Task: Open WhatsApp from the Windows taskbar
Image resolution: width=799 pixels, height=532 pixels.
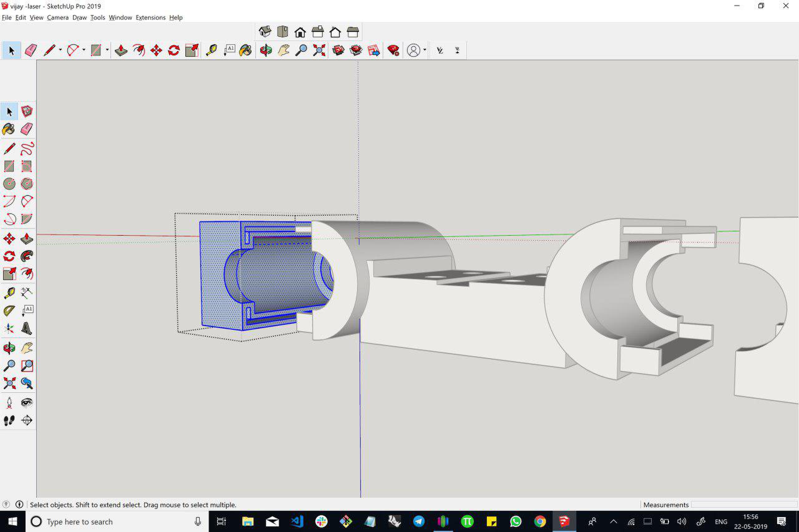Action: coord(516,521)
